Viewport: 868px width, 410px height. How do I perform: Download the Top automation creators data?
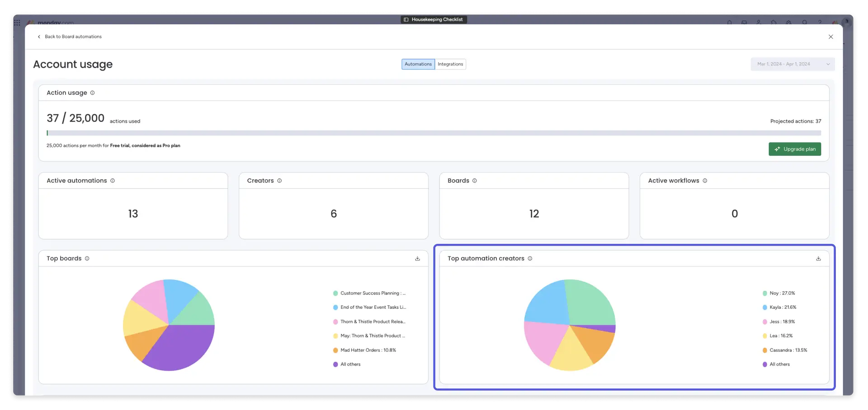pyautogui.click(x=818, y=259)
